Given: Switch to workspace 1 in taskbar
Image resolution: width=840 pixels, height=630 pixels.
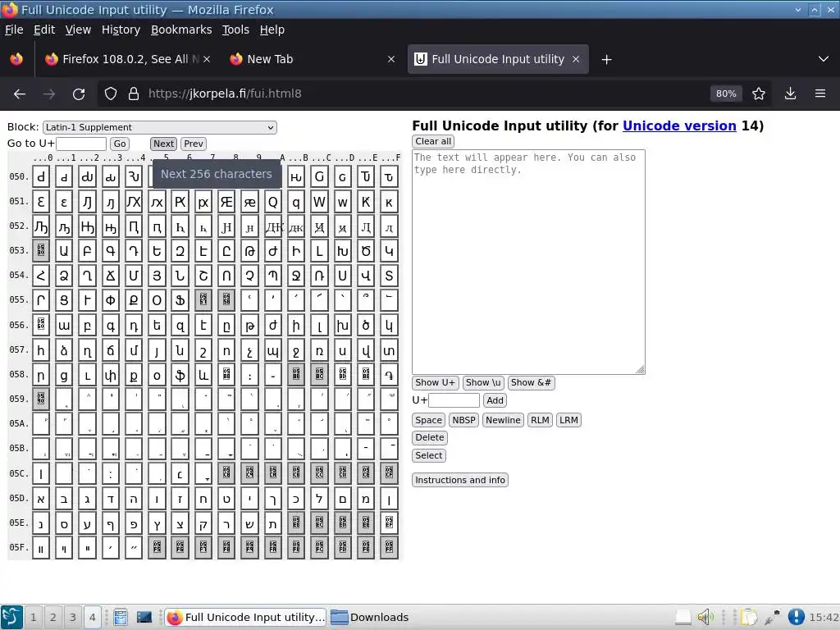Looking at the screenshot, I should (x=33, y=617).
